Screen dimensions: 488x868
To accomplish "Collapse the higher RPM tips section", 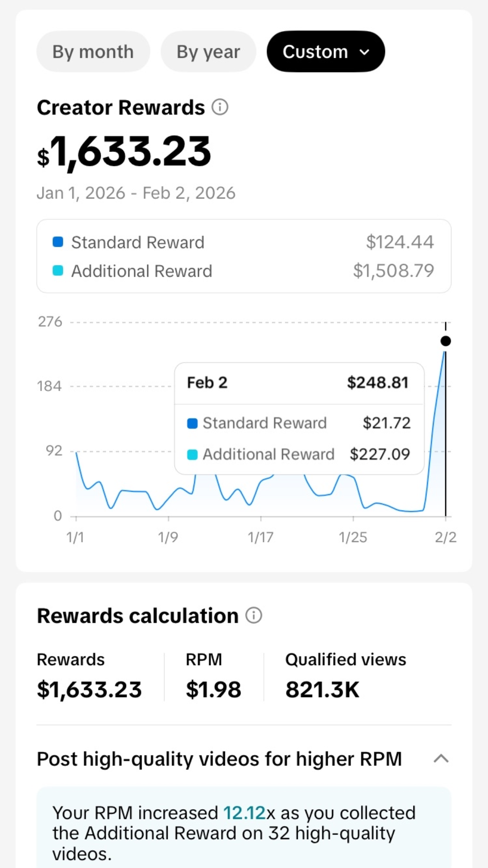I will coord(441,759).
